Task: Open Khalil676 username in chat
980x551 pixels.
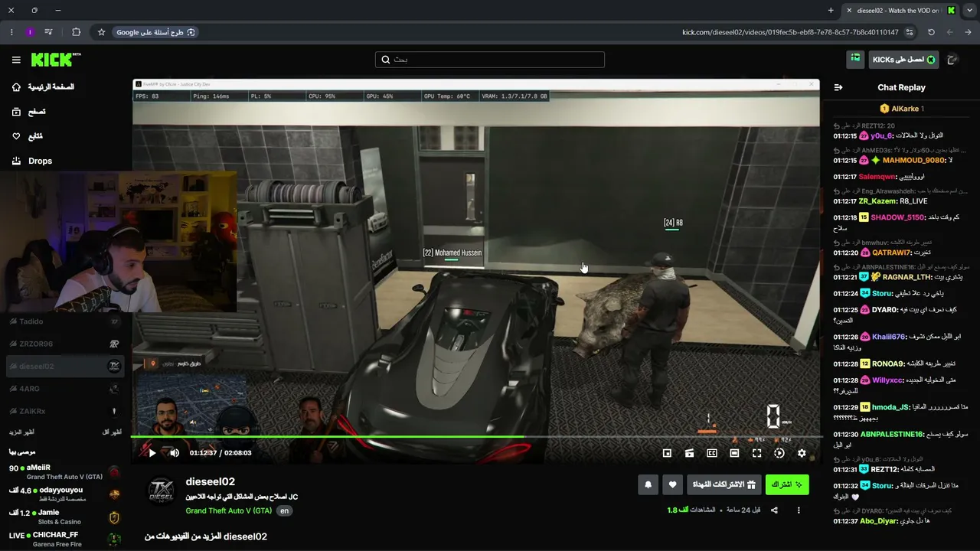Action: (889, 337)
